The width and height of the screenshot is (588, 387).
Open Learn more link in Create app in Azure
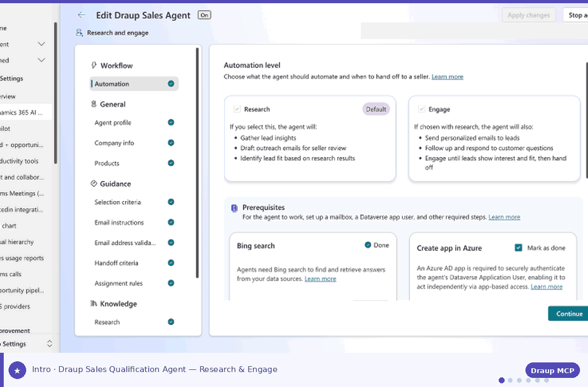point(546,287)
